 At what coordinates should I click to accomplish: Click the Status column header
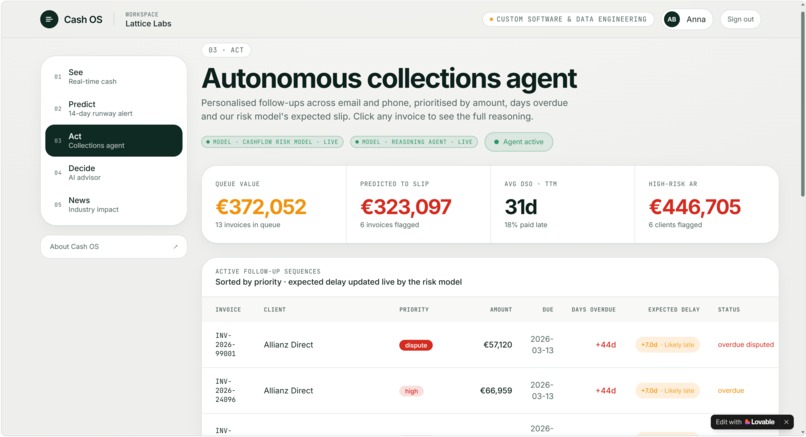[x=729, y=309]
